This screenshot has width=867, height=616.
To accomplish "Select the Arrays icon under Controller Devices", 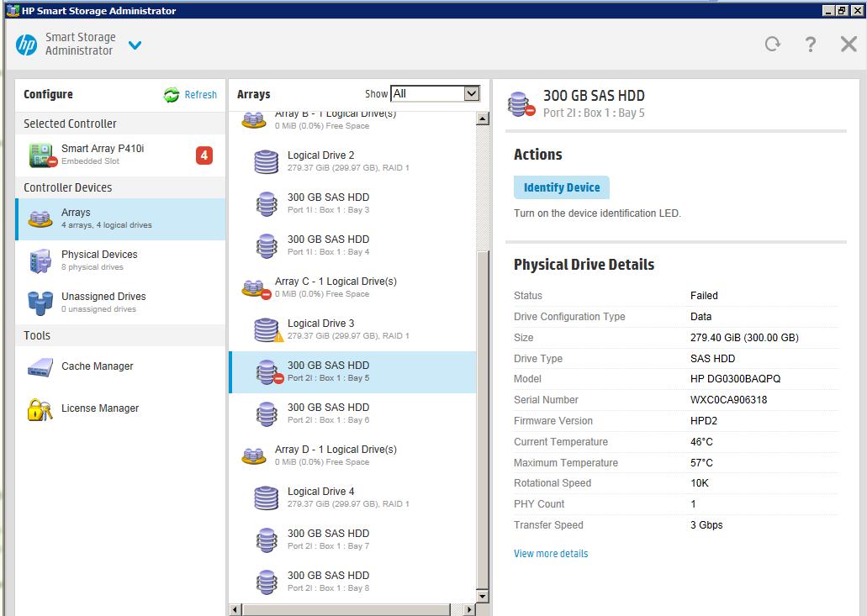I will click(x=40, y=219).
